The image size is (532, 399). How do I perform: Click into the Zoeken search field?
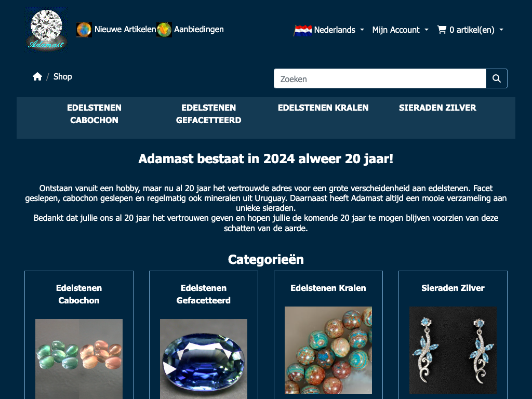(x=380, y=79)
